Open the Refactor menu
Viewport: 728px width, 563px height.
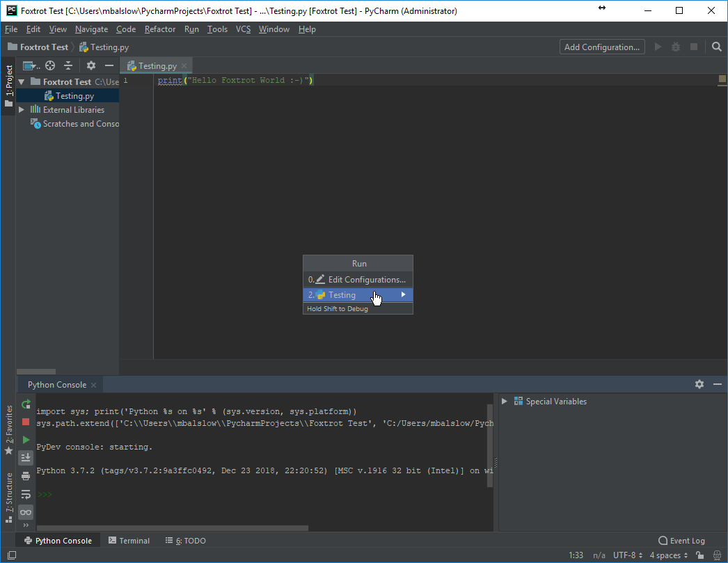pos(160,29)
